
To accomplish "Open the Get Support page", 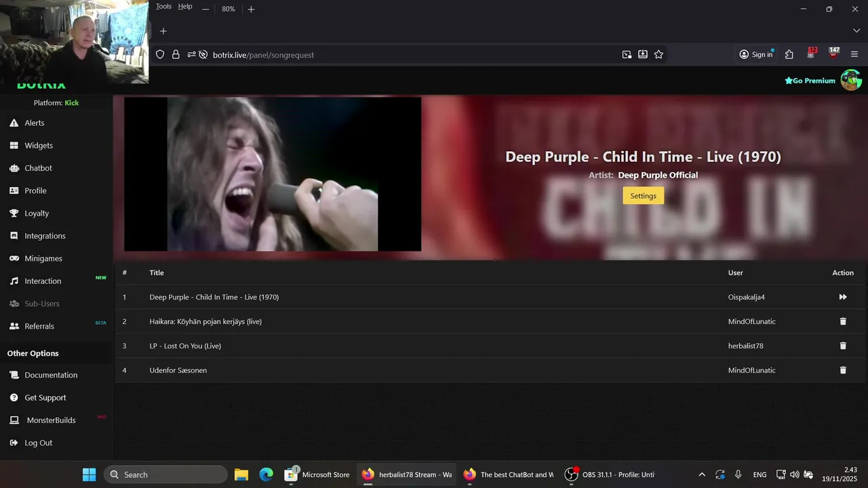I will point(45,397).
